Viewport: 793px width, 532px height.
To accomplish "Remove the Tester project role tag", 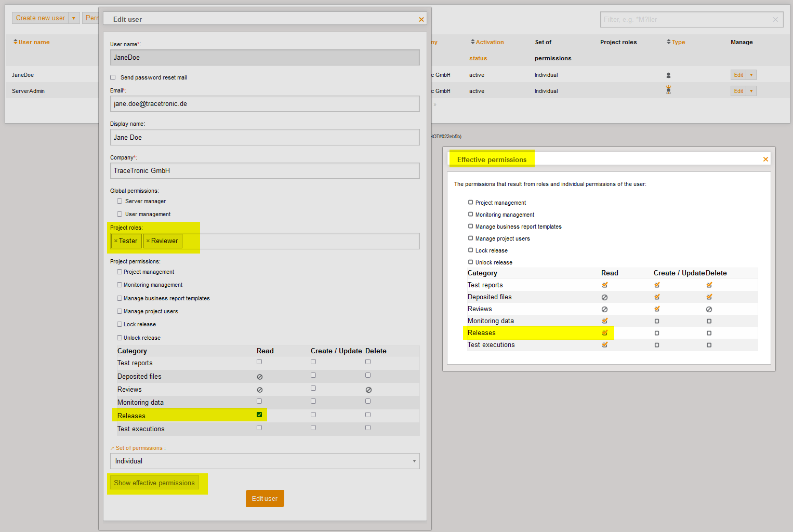I will [x=115, y=241].
